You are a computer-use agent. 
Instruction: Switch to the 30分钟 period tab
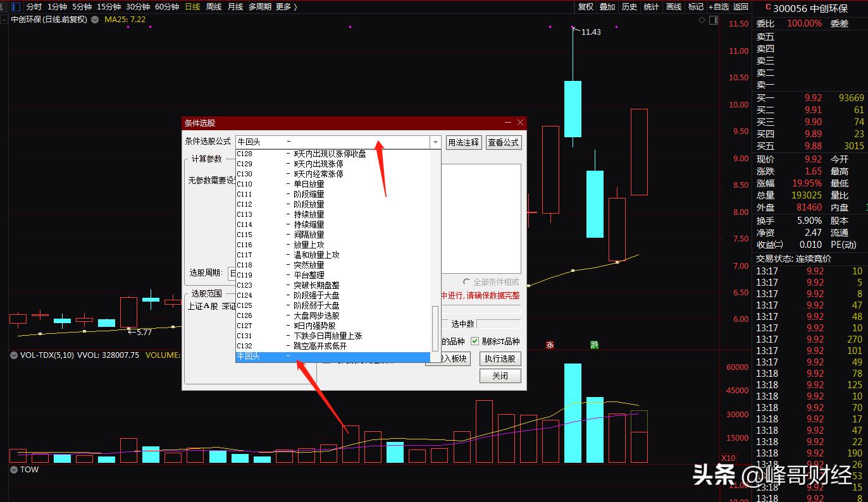tap(138, 7)
